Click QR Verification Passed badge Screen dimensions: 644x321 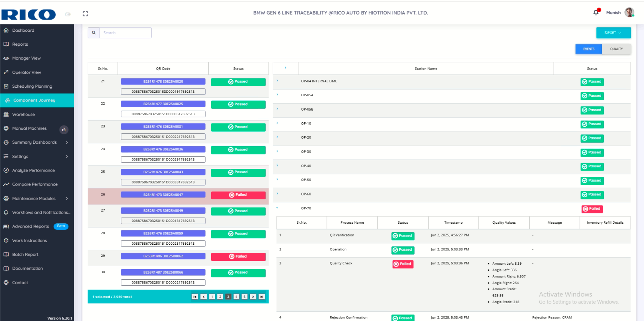[x=403, y=236]
